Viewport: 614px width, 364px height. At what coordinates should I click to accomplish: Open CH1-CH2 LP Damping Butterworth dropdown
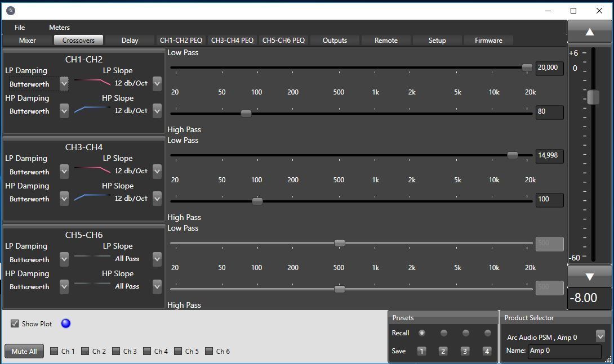pyautogui.click(x=64, y=84)
